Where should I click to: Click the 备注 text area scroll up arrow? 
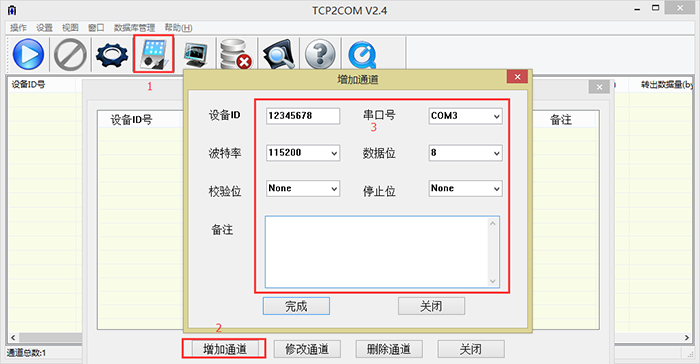493,223
